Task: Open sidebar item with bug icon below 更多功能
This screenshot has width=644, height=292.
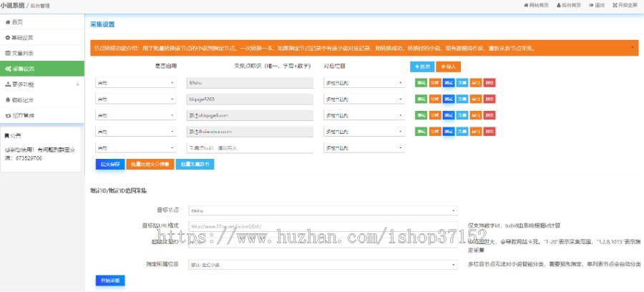Action: [42, 99]
